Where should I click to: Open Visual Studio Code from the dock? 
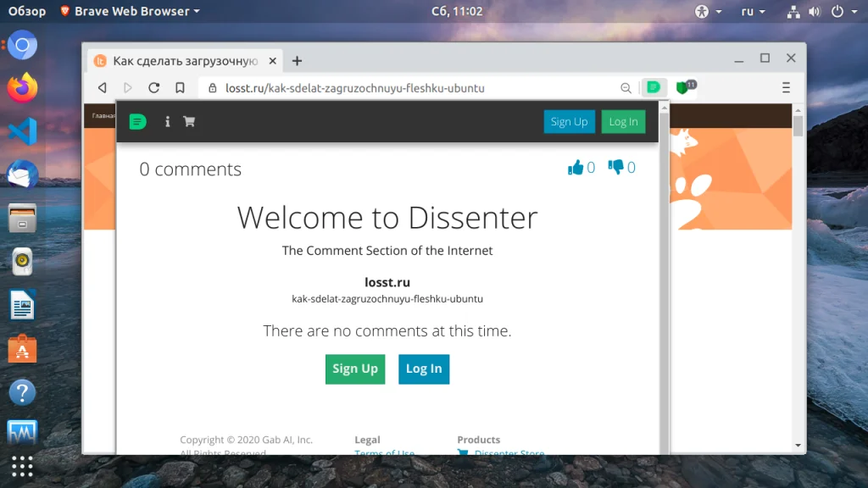coord(22,131)
